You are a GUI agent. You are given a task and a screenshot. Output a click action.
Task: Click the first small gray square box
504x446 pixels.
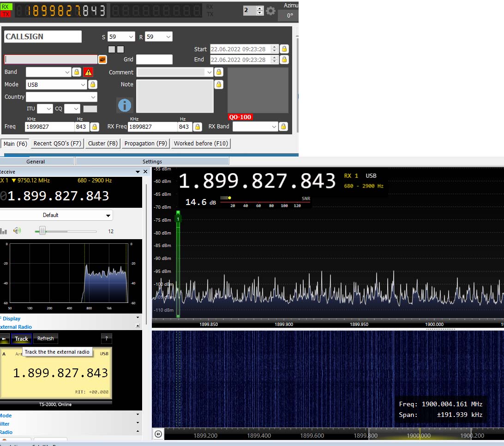click(x=112, y=49)
